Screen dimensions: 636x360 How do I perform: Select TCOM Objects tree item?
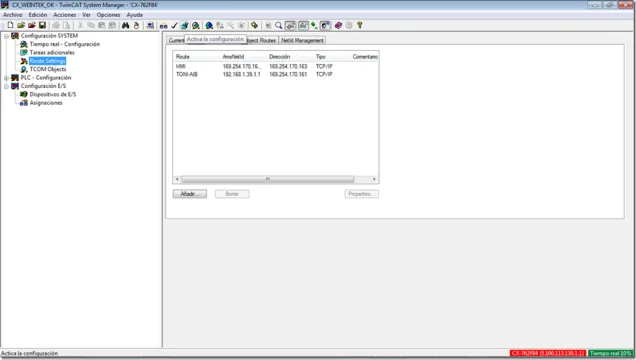click(47, 69)
